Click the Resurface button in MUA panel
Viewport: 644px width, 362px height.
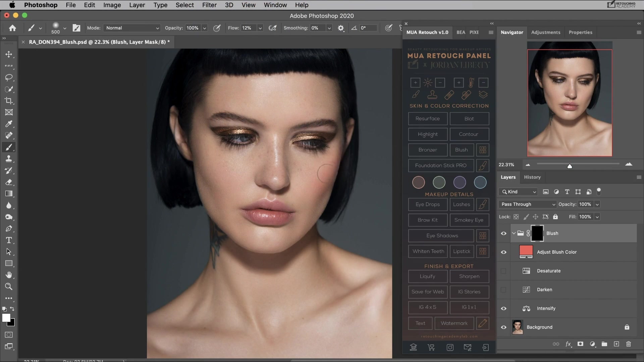428,118
